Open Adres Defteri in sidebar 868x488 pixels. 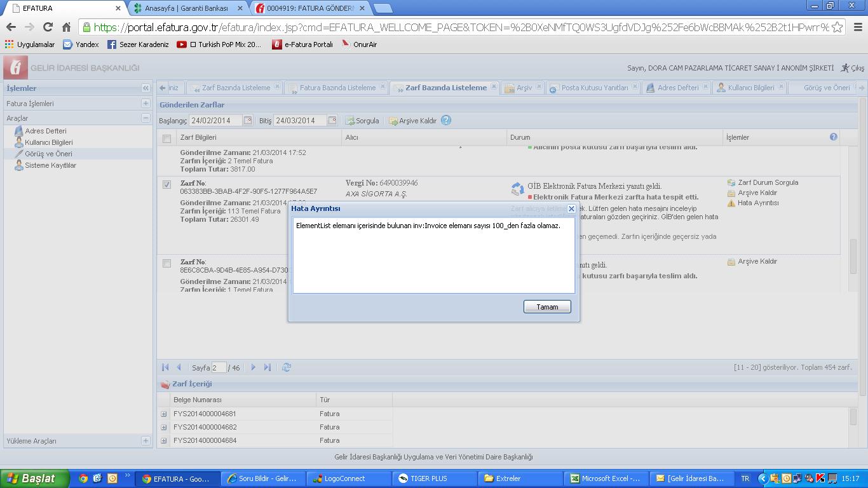45,131
